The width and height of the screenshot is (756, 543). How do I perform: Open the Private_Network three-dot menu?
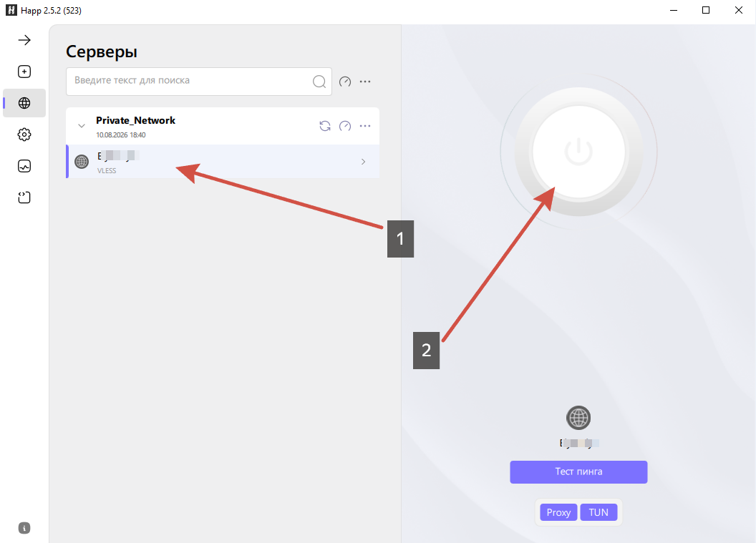point(365,126)
